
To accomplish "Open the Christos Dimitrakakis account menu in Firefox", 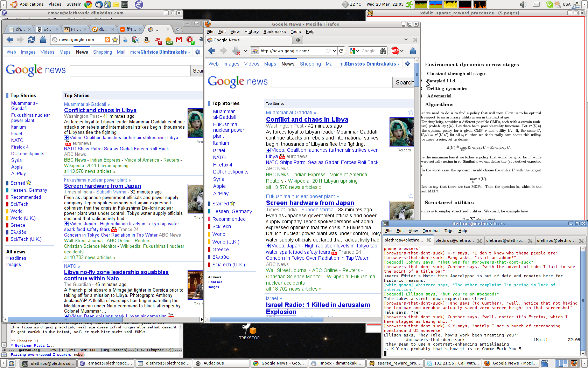I will [x=372, y=64].
